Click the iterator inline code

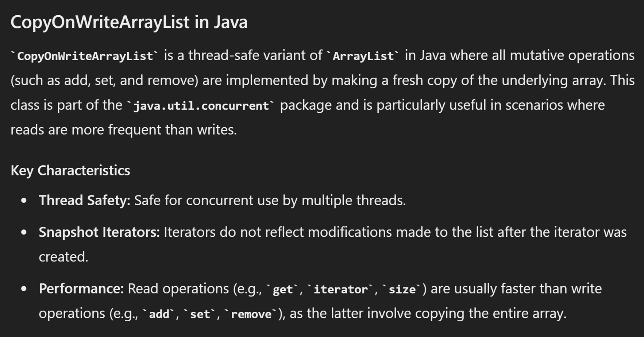pos(341,289)
